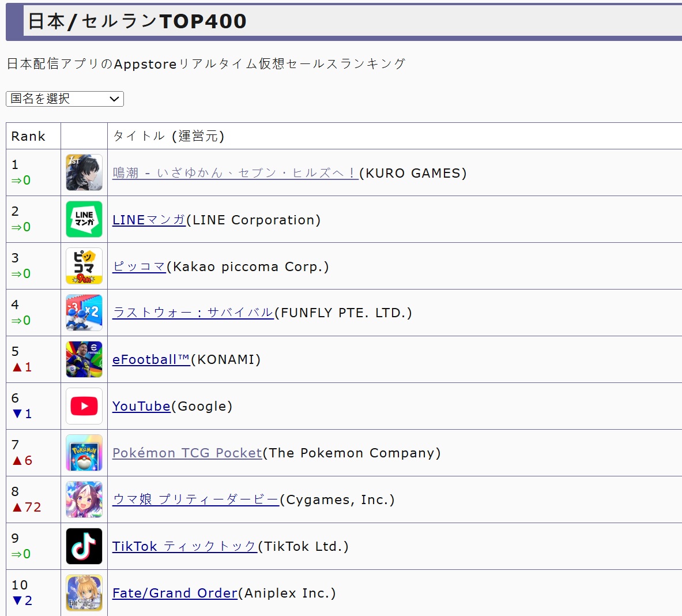Screen dimensions: 682x616
Task: Open the ウマ娘 プリティーダービー link
Action: [x=196, y=499]
